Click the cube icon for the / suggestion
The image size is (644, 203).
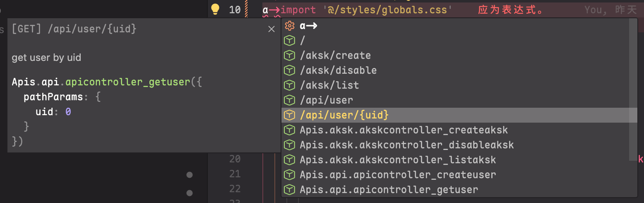290,41
